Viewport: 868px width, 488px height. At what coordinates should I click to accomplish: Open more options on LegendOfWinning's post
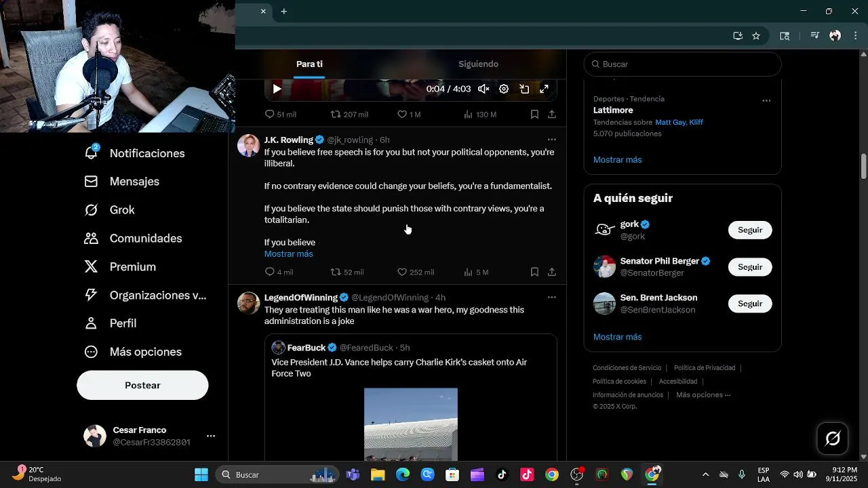(551, 298)
